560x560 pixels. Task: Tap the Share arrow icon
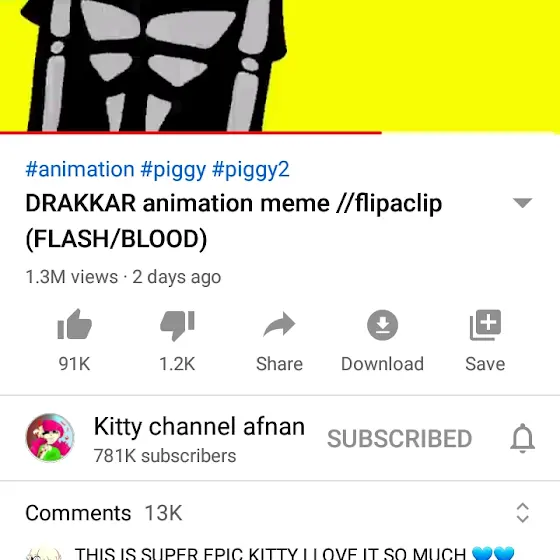(279, 324)
